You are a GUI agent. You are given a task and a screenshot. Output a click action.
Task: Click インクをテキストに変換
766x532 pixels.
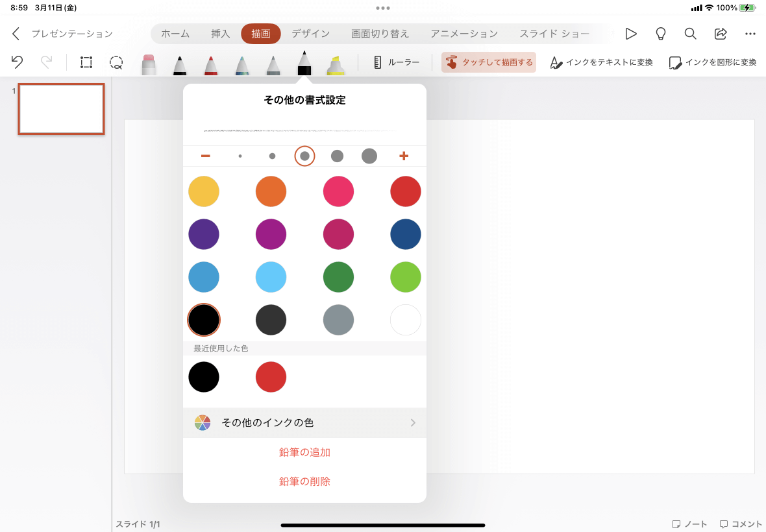click(601, 62)
